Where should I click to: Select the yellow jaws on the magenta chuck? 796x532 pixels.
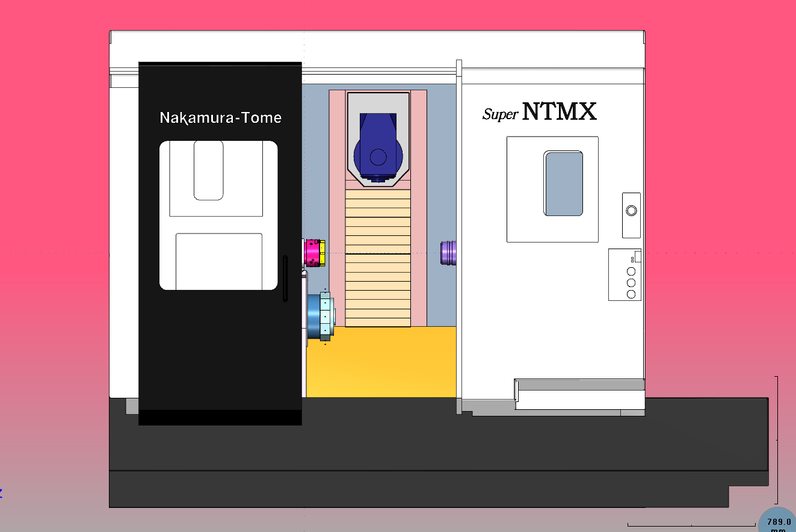point(322,252)
